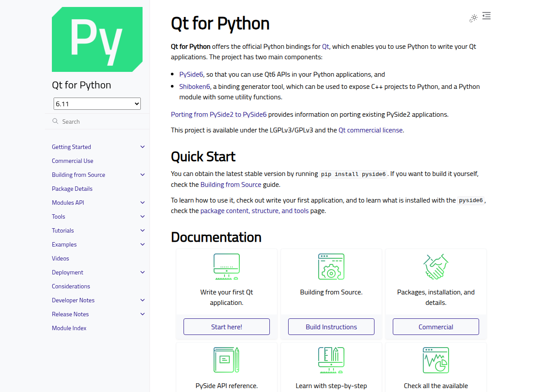This screenshot has width=558, height=392.
Task: Expand the Tutorials section chevron
Action: (x=143, y=230)
